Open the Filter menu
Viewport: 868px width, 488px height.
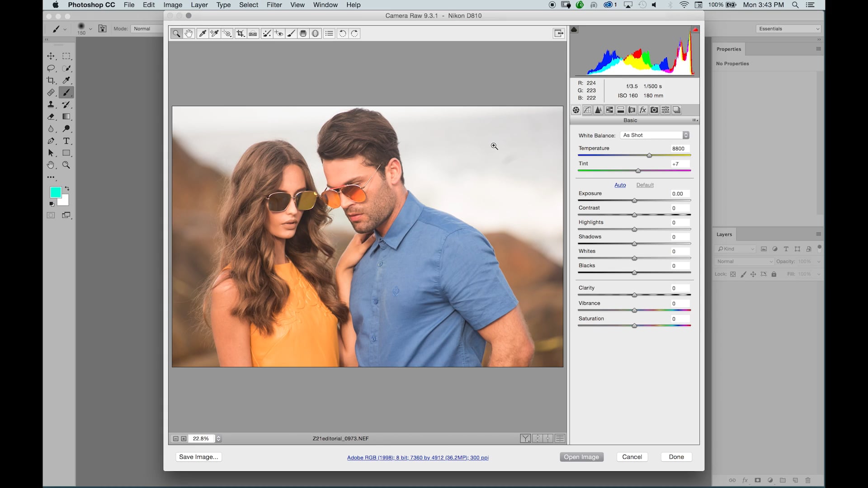click(x=274, y=5)
